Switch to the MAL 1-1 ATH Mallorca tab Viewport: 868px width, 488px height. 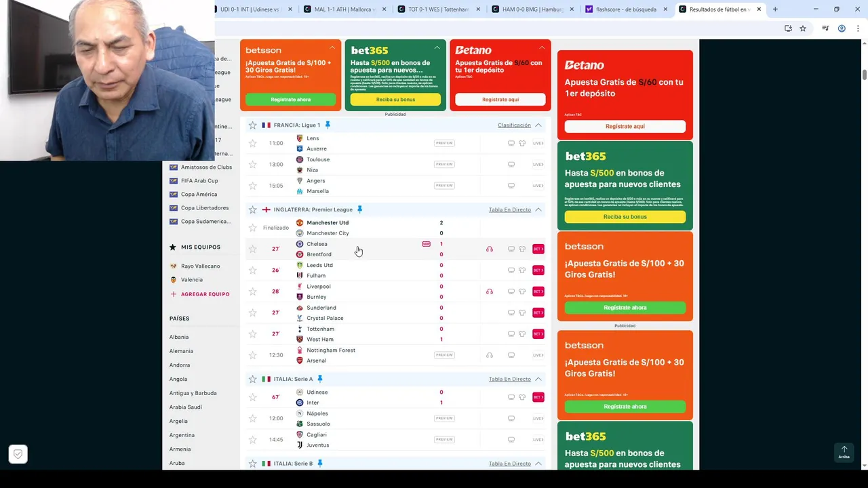pyautogui.click(x=344, y=9)
